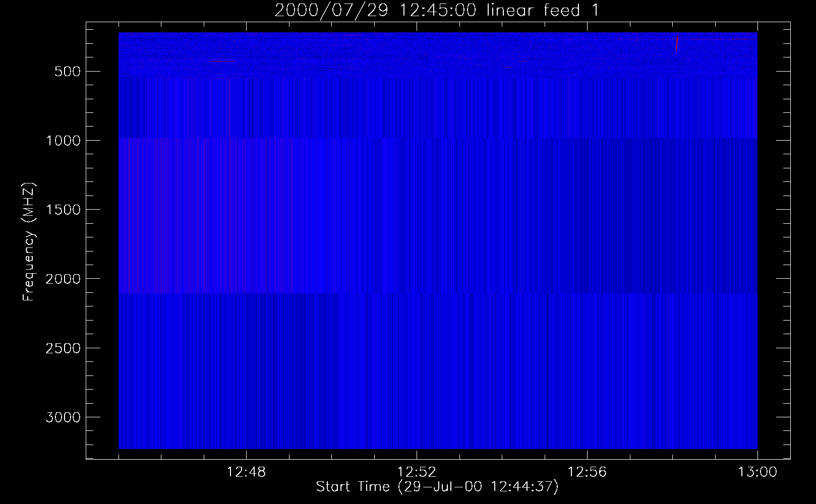
Task: Click the 'Frequency (MHZ)' axis label
Action: click(x=29, y=241)
